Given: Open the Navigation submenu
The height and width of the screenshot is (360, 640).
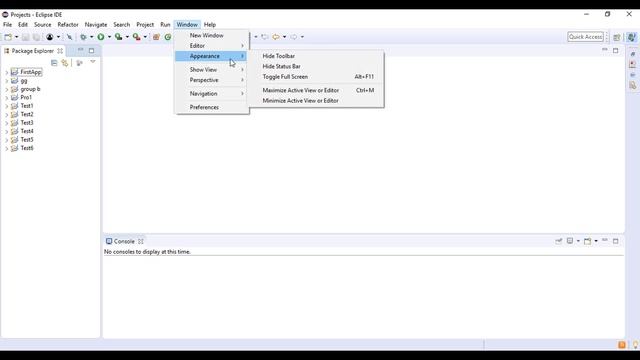Looking at the screenshot, I should click(x=212, y=93).
